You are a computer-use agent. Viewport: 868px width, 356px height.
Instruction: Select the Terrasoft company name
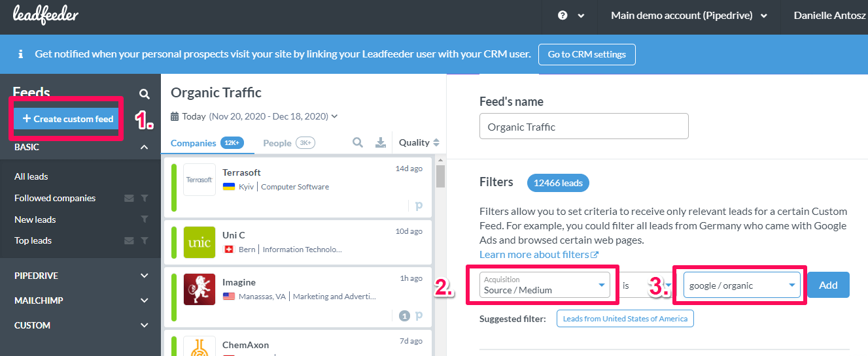click(x=241, y=172)
